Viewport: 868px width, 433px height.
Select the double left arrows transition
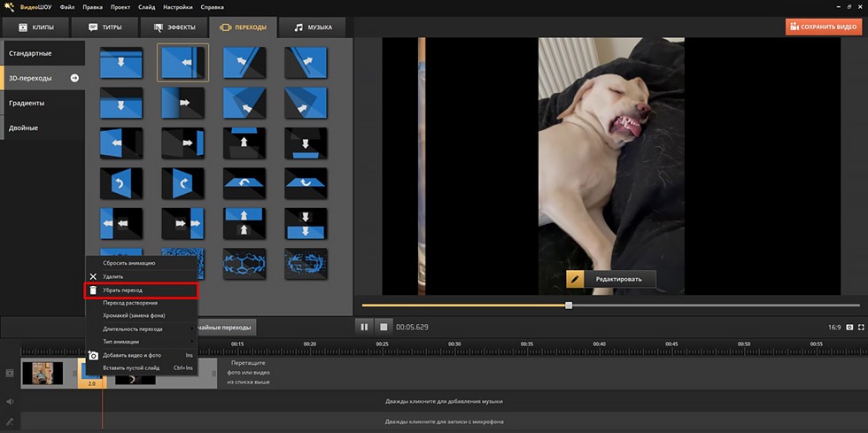pyautogui.click(x=121, y=223)
